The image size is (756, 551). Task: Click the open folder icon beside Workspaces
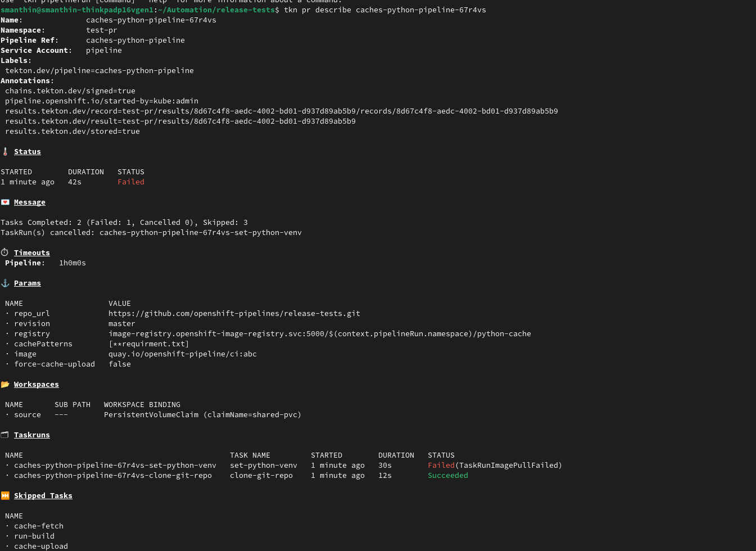5,385
